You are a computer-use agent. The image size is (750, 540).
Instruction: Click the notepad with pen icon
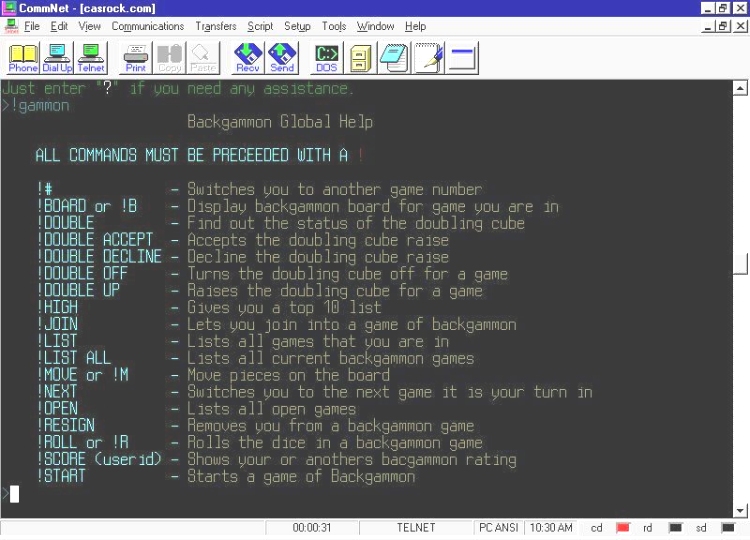[428, 58]
